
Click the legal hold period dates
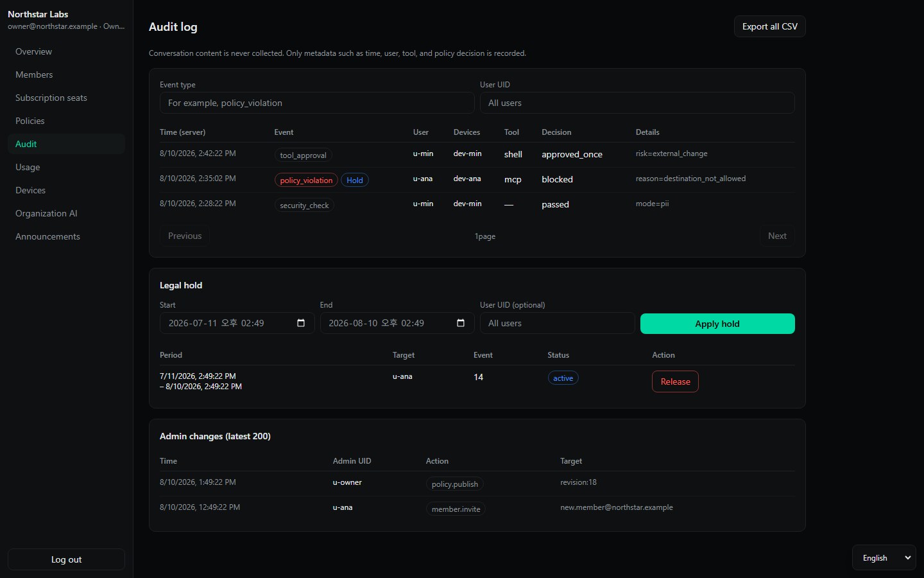point(201,381)
